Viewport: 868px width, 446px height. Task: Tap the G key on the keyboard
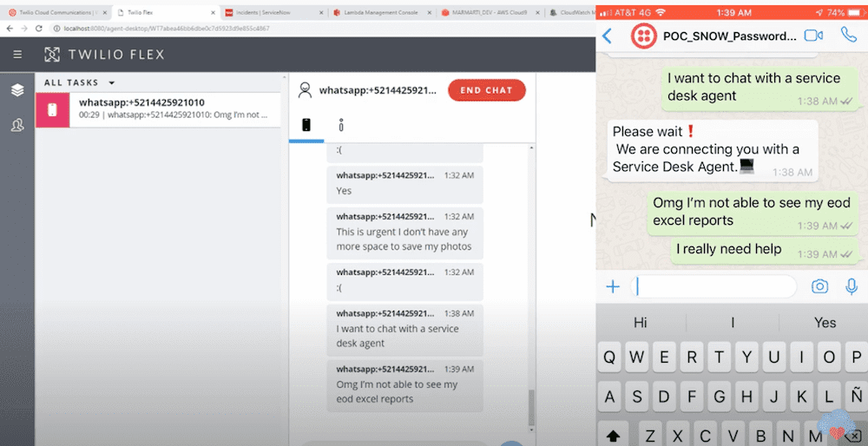(719, 397)
